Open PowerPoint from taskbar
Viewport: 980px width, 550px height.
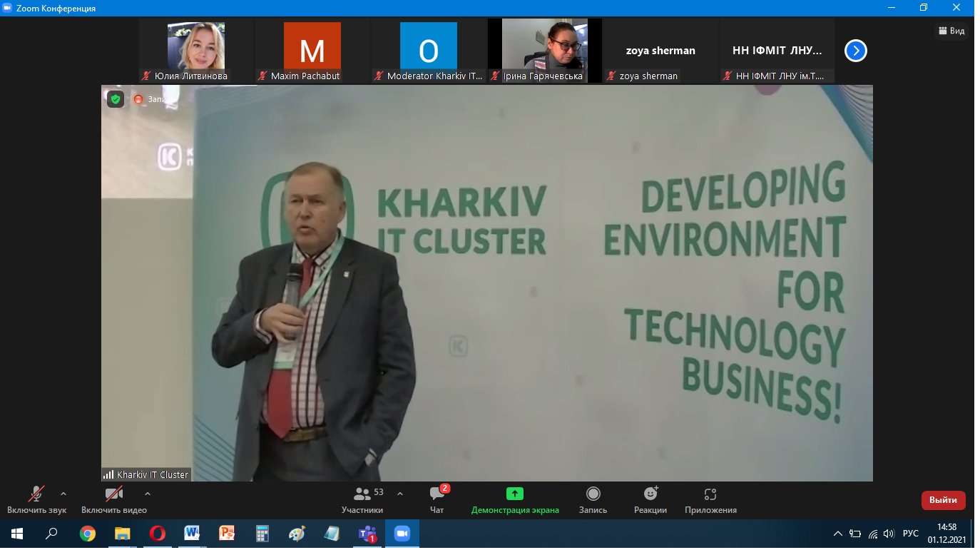(x=227, y=534)
